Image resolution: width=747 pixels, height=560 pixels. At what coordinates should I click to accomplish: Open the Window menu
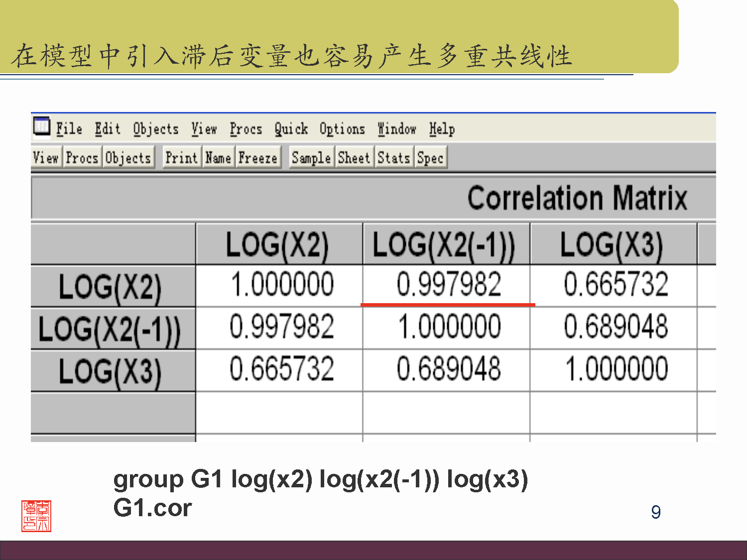click(x=397, y=129)
